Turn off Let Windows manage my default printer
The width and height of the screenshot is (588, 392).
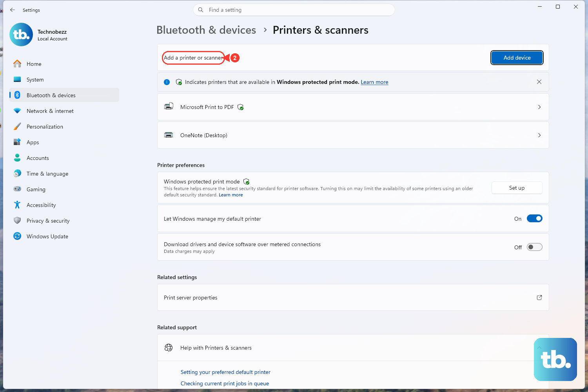tap(535, 218)
